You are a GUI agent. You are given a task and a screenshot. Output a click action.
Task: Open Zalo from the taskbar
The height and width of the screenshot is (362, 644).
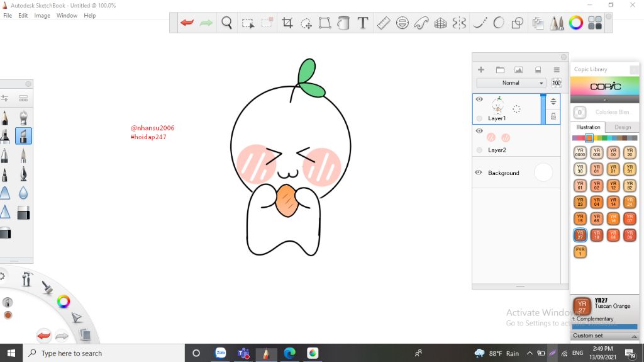click(221, 353)
